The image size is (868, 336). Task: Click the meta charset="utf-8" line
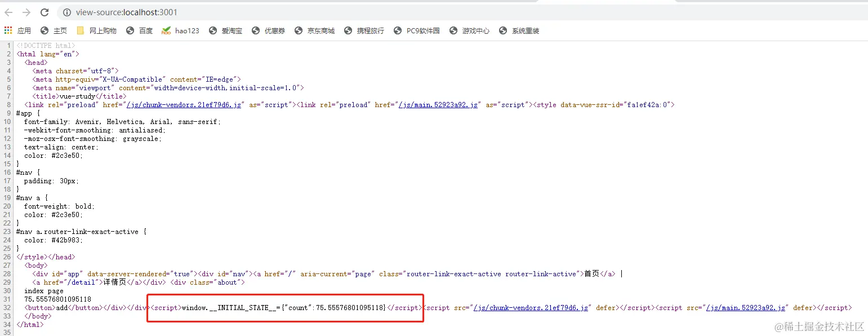pos(75,71)
